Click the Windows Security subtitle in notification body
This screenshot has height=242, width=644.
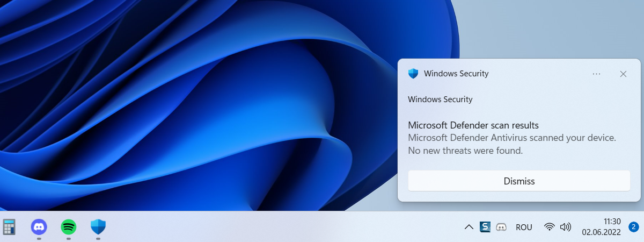point(440,99)
